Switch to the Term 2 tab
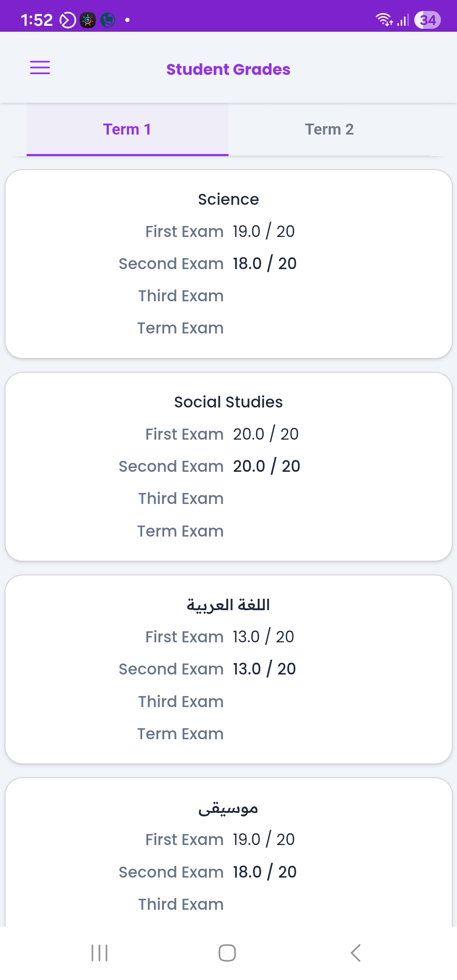The image size is (457, 980). tap(329, 129)
